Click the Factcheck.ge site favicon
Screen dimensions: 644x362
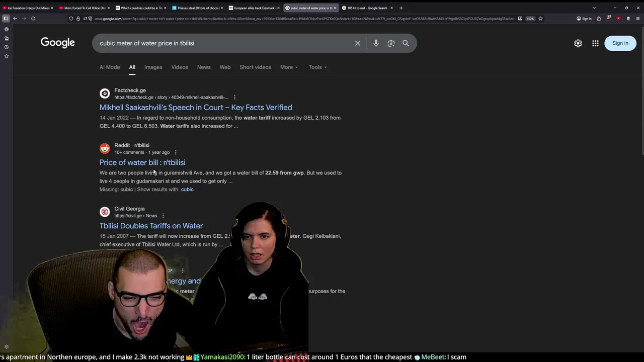coord(105,94)
